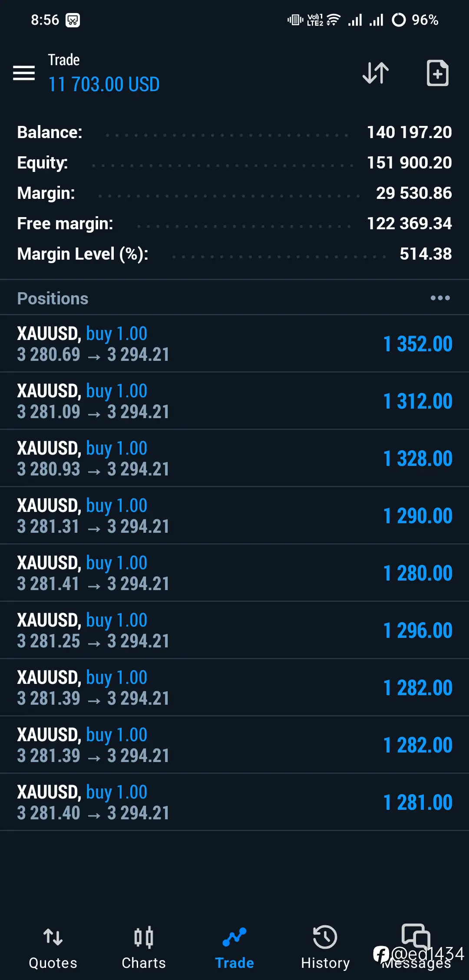Image resolution: width=469 pixels, height=980 pixels.
Task: Tap the new order document icon
Action: (437, 73)
